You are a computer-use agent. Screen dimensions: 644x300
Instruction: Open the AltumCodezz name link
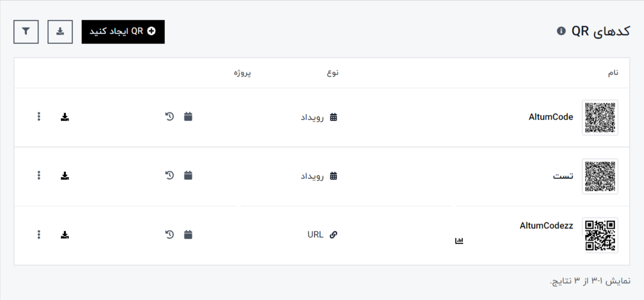point(546,226)
